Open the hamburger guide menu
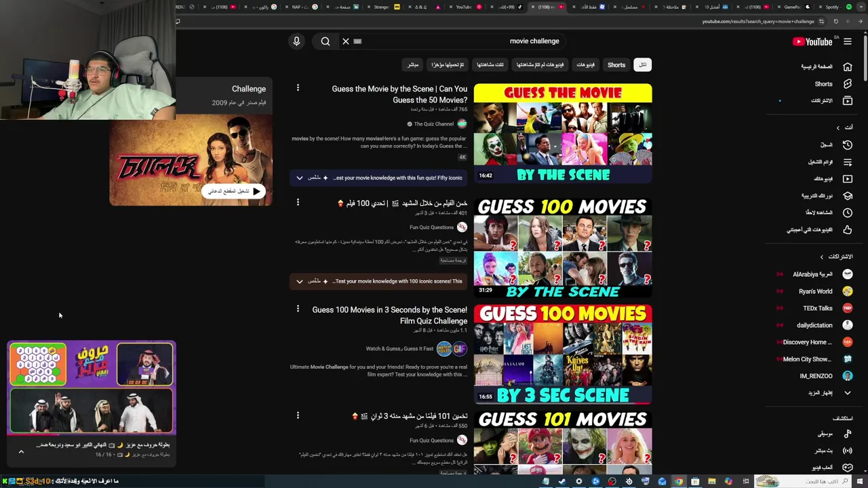The height and width of the screenshot is (488, 868). 848,41
